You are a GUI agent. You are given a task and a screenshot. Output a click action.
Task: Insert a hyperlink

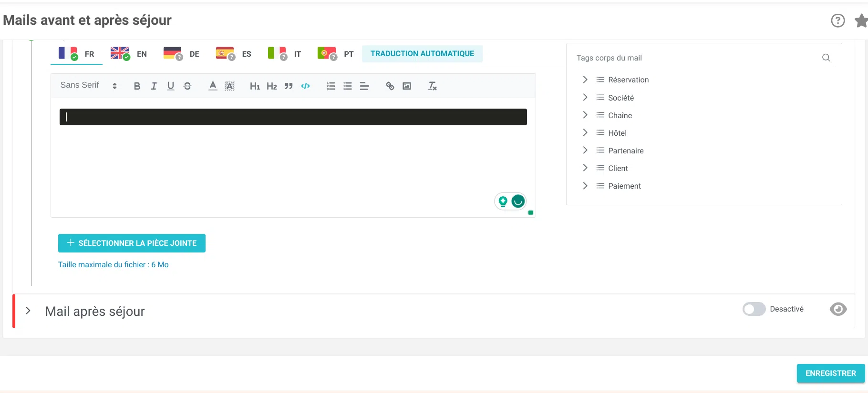(390, 86)
